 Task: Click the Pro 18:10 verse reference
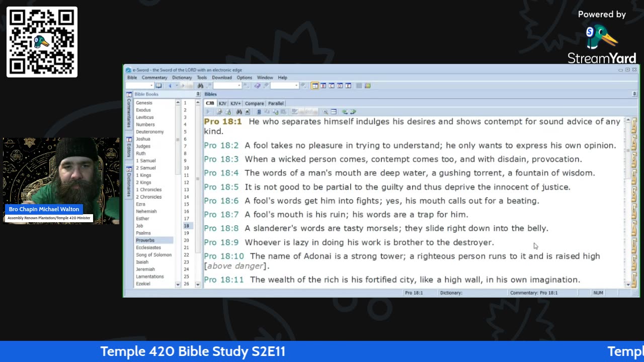point(224,256)
